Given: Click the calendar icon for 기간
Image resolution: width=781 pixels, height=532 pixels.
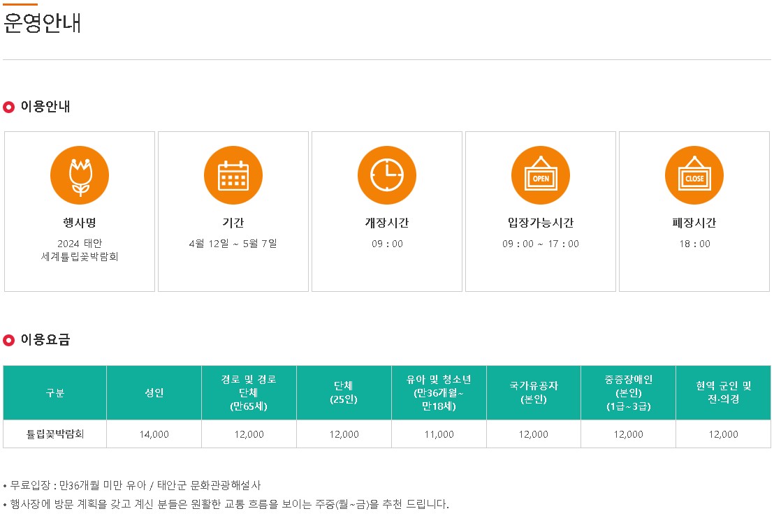Looking at the screenshot, I should coord(233,175).
